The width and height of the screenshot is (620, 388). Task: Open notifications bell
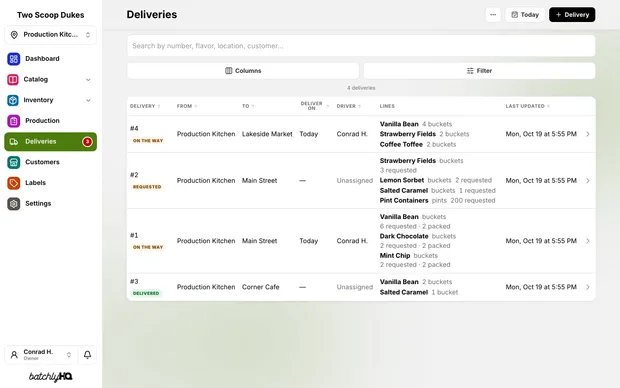87,355
